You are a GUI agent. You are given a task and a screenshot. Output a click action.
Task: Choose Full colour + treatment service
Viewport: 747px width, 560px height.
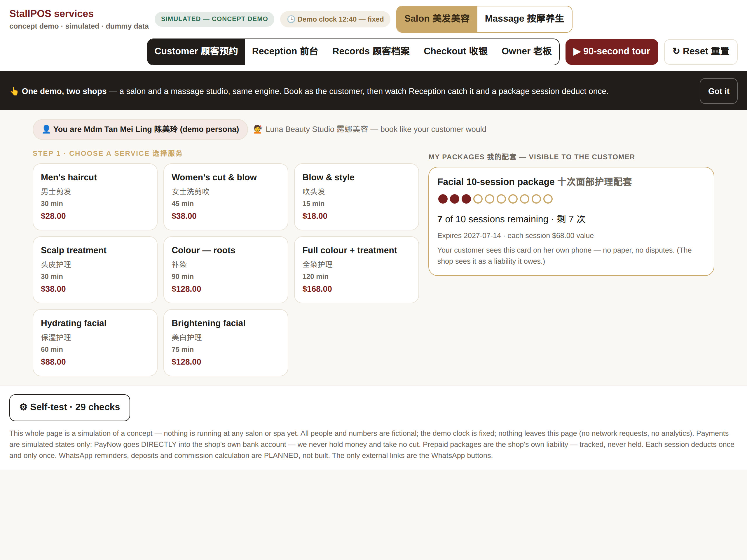[x=356, y=270]
